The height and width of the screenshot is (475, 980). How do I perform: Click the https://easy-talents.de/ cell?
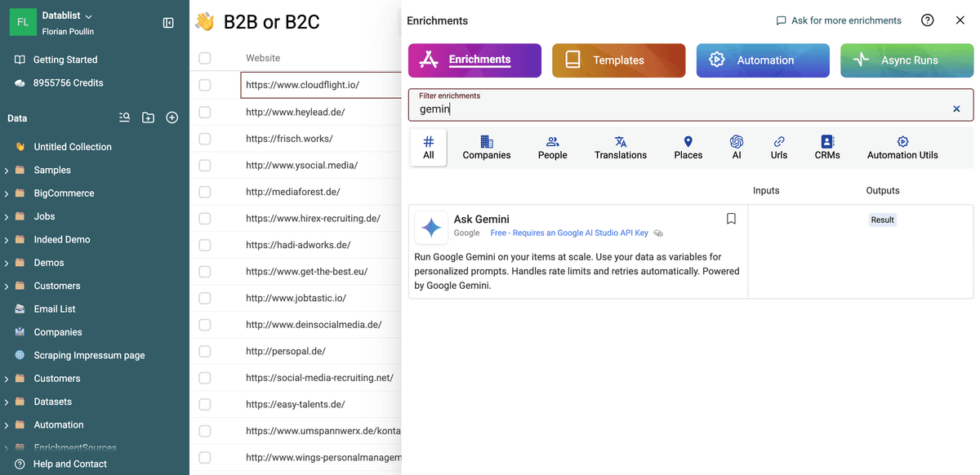321,404
